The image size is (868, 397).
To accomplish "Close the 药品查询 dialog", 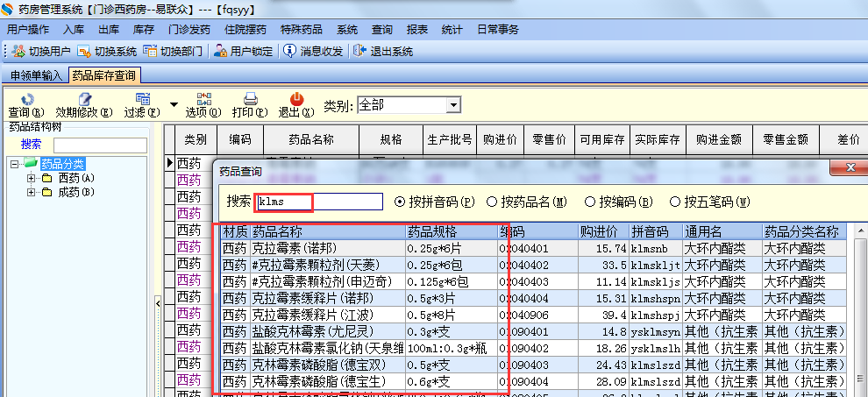I will point(850,168).
